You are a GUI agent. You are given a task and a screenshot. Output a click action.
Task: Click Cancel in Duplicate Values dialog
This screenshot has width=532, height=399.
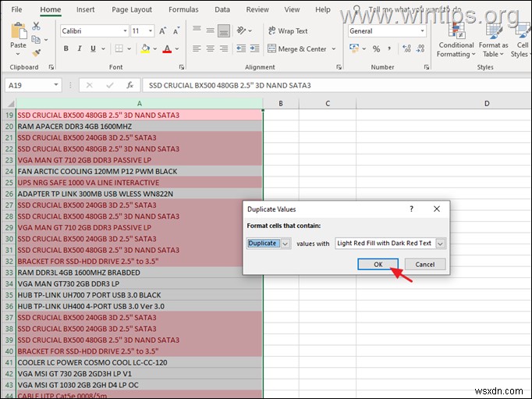click(x=425, y=265)
